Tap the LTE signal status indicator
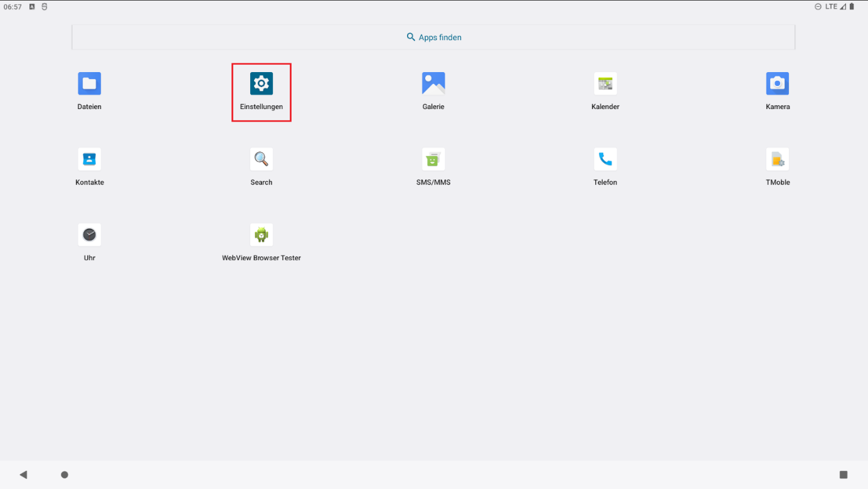Viewport: 868px width, 489px height. tap(831, 6)
